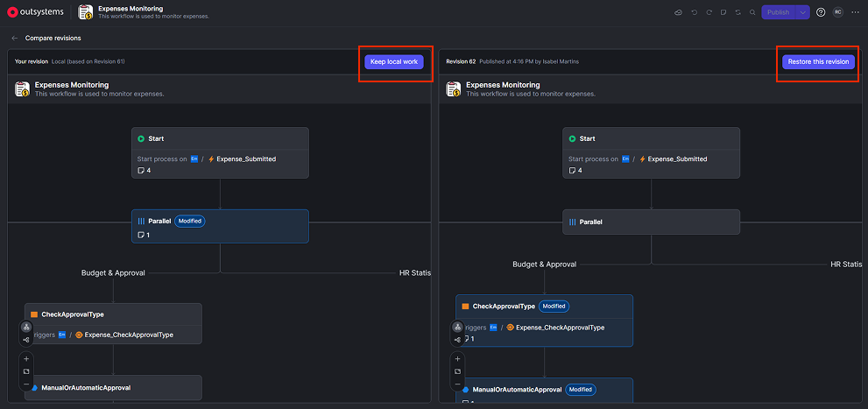The image size is (868, 409).
Task: Click HR Status branch label in Revision 62
Action: click(846, 264)
